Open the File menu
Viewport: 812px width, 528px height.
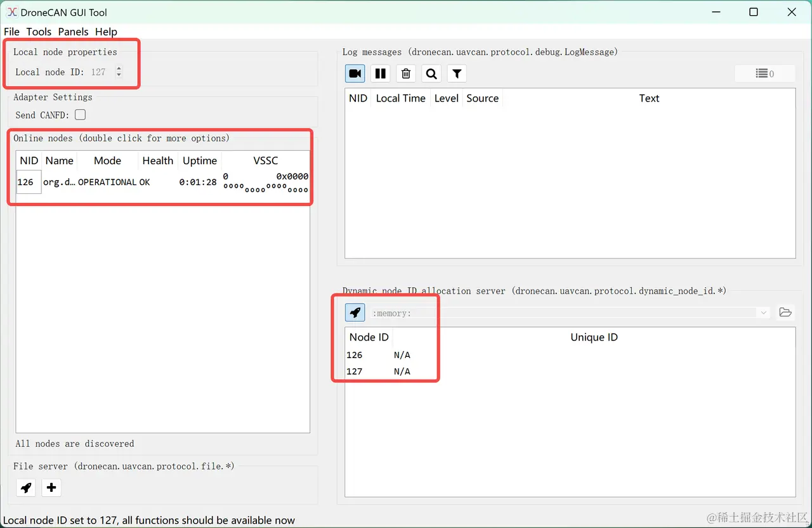(x=11, y=32)
